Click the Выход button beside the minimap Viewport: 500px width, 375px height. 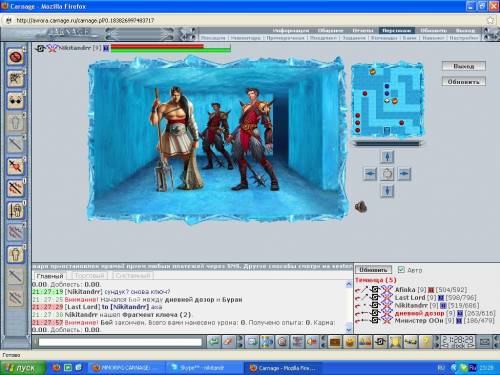(464, 66)
